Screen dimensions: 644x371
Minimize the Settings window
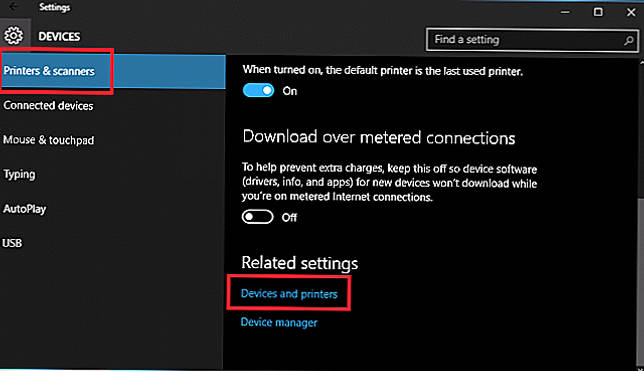coord(565,12)
